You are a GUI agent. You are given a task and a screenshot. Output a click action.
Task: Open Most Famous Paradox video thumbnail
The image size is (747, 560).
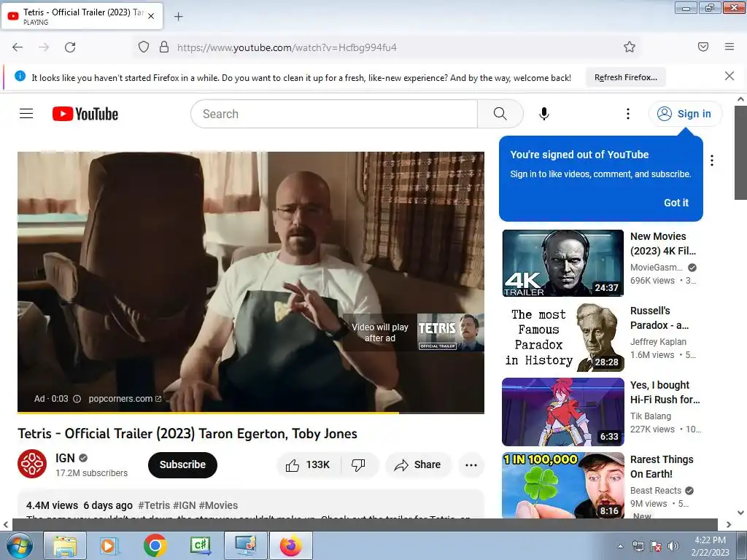tap(562, 338)
